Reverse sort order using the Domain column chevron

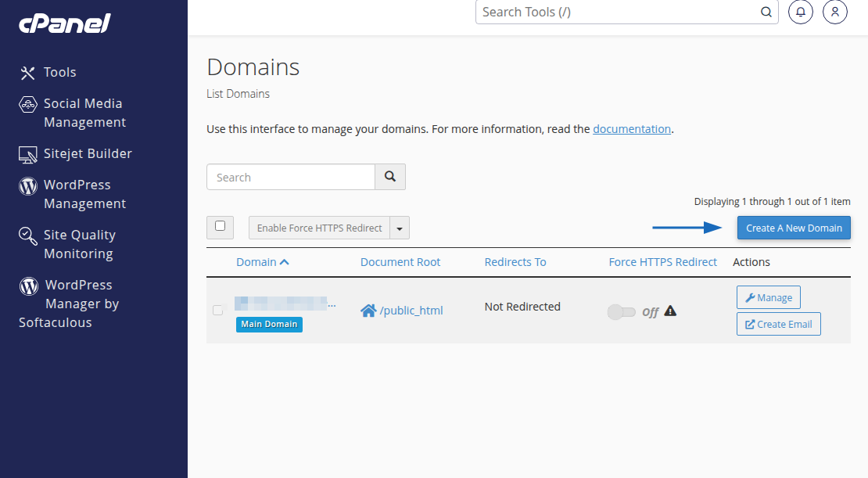click(x=286, y=261)
